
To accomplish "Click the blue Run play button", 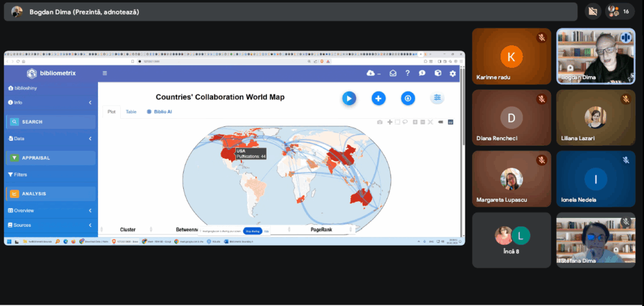I will point(349,98).
